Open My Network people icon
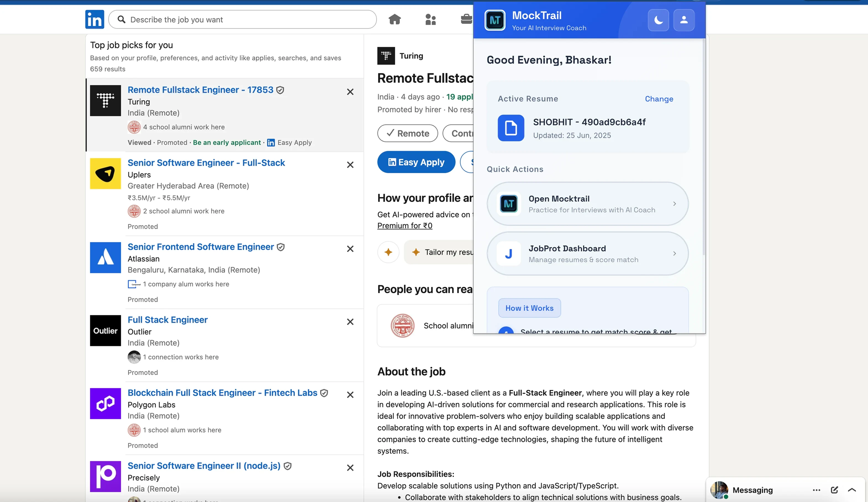 [x=431, y=19]
